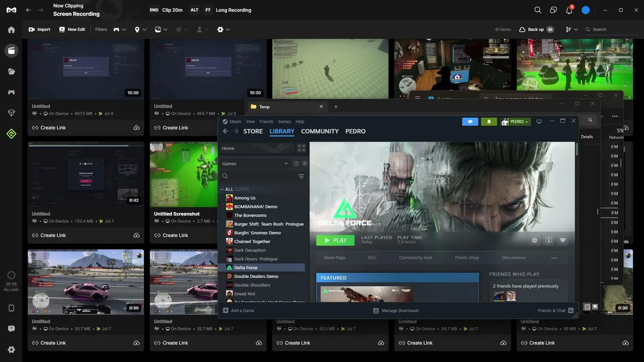
Task: Open Medal notifications bell with red badge
Action: pos(569,10)
